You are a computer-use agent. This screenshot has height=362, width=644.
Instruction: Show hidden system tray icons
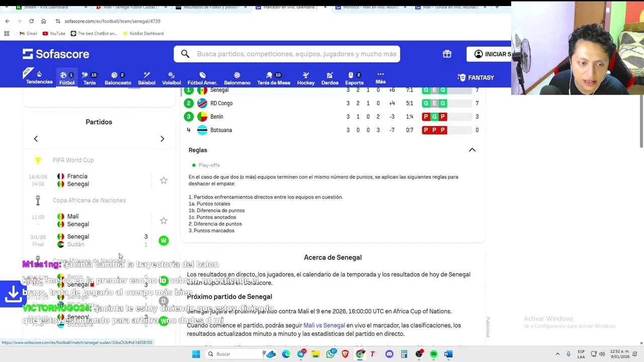[x=557, y=354]
